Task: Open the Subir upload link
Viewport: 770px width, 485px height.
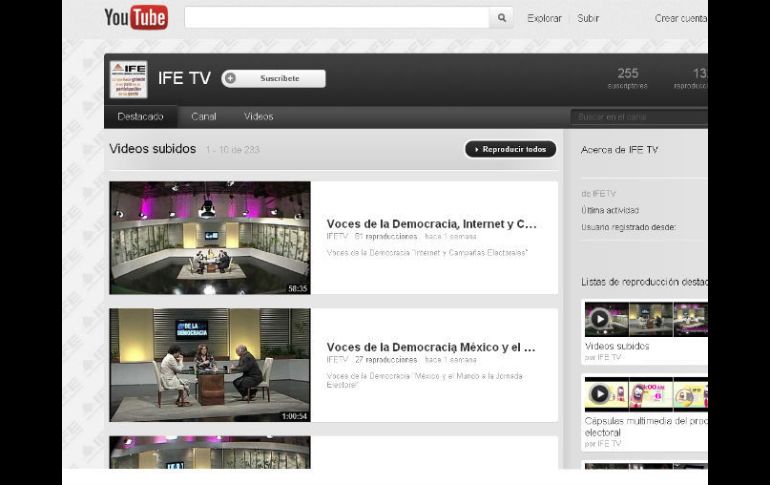Action: pos(588,18)
